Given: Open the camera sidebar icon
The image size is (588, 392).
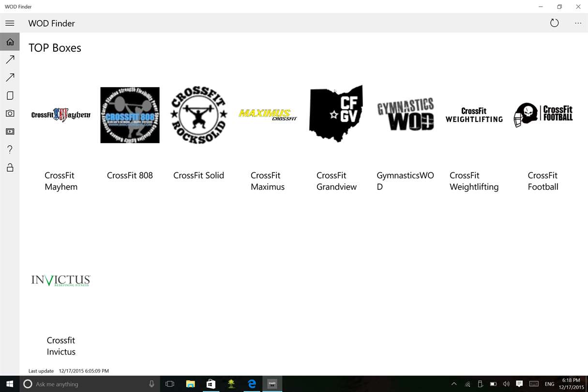Looking at the screenshot, I should [10, 113].
